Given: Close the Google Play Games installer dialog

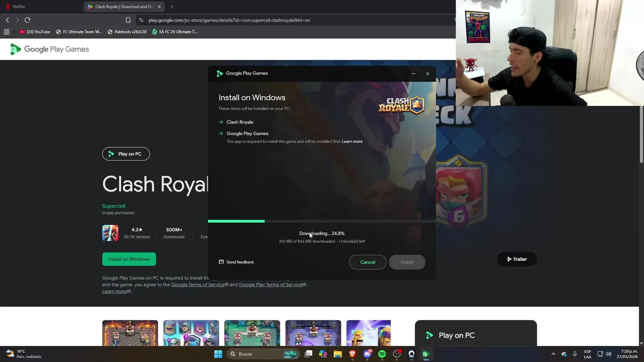Looking at the screenshot, I should pos(428,73).
